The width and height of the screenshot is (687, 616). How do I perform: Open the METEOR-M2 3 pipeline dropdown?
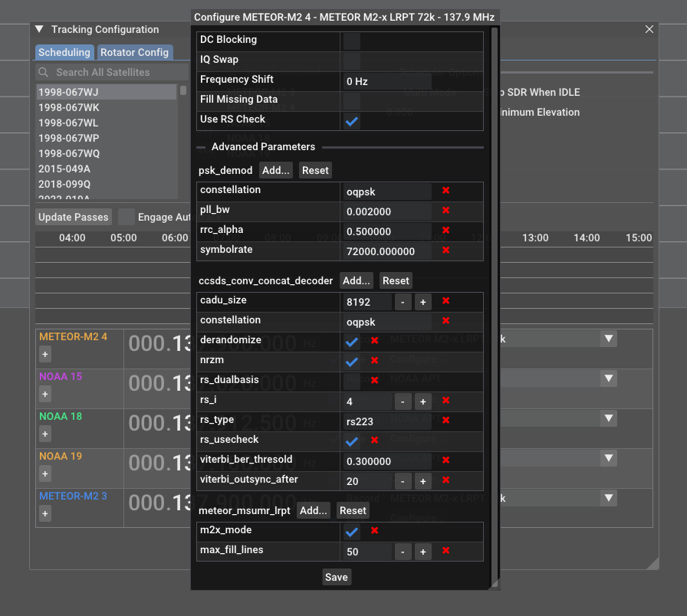pos(609,498)
